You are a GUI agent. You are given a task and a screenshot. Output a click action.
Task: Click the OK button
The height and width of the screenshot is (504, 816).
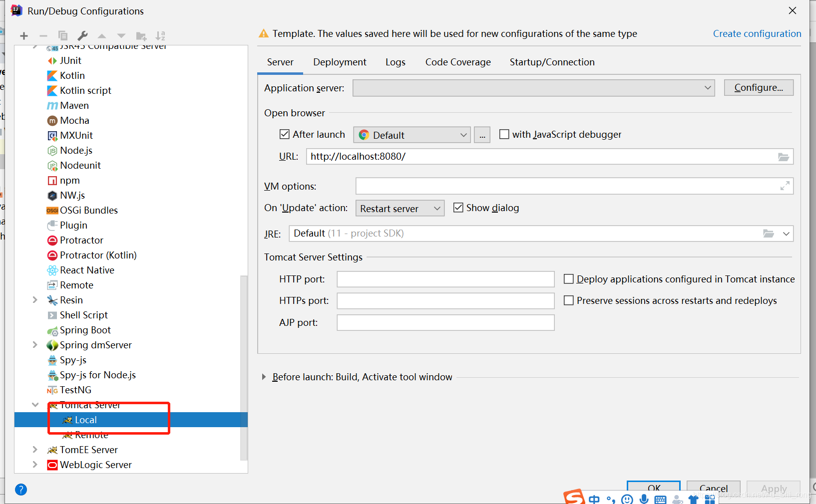[654, 489]
